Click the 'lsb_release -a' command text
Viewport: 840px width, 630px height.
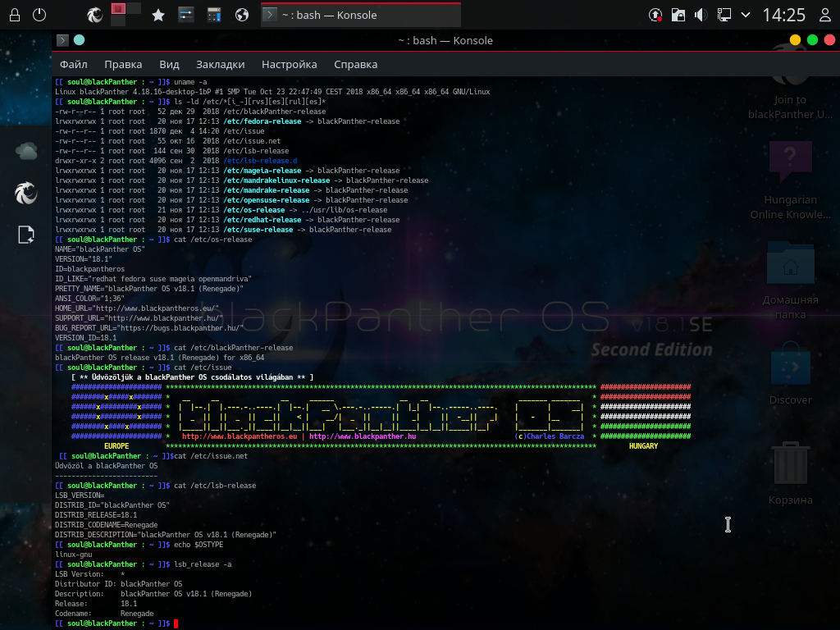point(203,564)
